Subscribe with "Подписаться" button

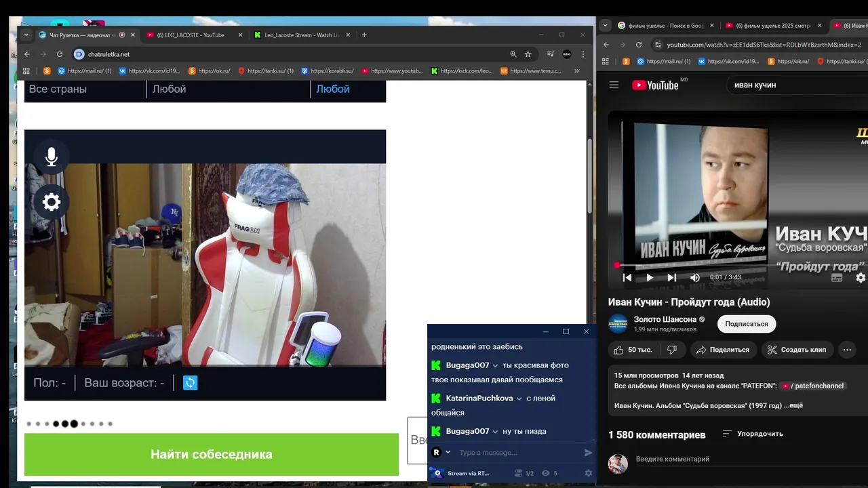pos(747,324)
